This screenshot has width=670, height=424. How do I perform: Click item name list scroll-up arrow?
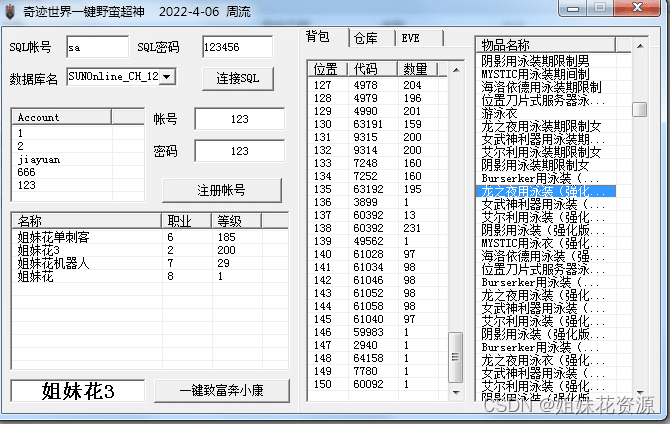tap(639, 46)
